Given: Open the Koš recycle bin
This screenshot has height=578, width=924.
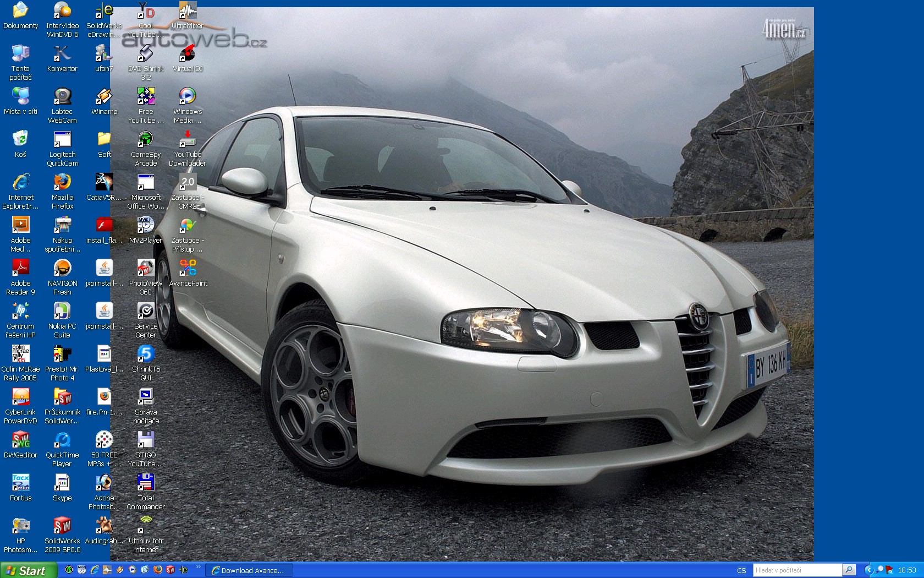Looking at the screenshot, I should click(20, 139).
